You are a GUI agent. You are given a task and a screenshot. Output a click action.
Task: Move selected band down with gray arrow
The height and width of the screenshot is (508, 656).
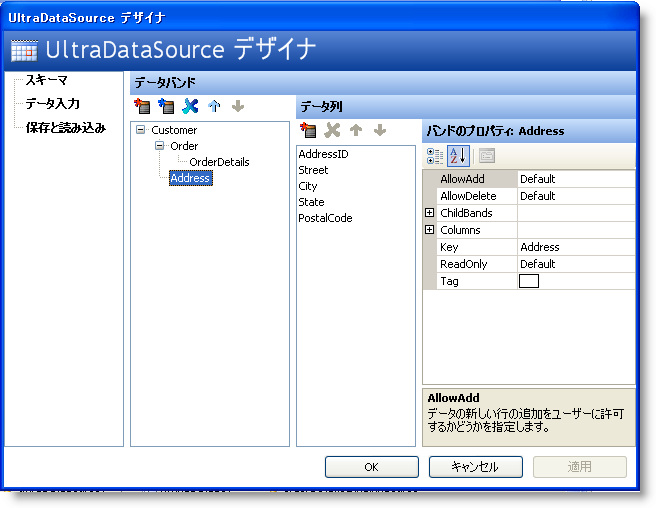pyautogui.click(x=238, y=106)
